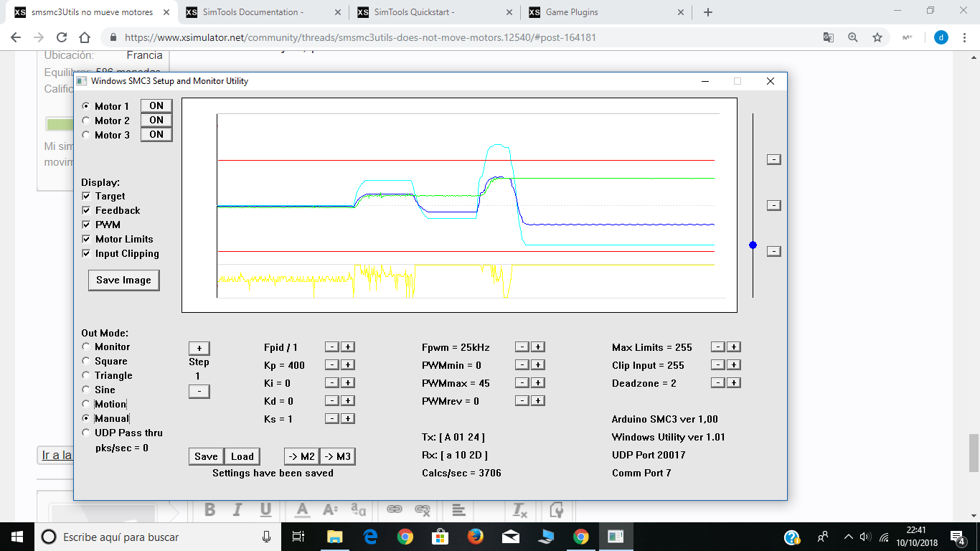Switch to SimTools Quickstart browser tab
Viewport: 980px width, 551px height.
[x=433, y=12]
